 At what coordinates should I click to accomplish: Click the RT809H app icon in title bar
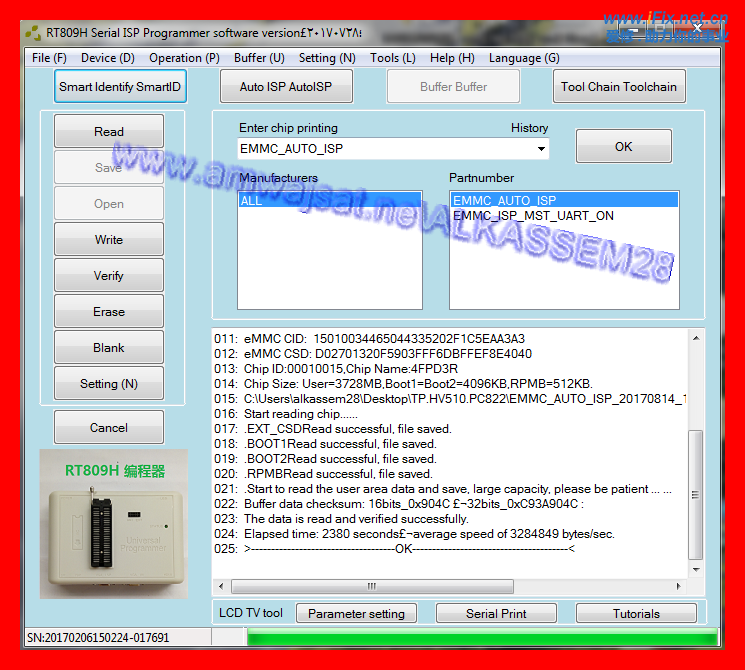coord(33,32)
